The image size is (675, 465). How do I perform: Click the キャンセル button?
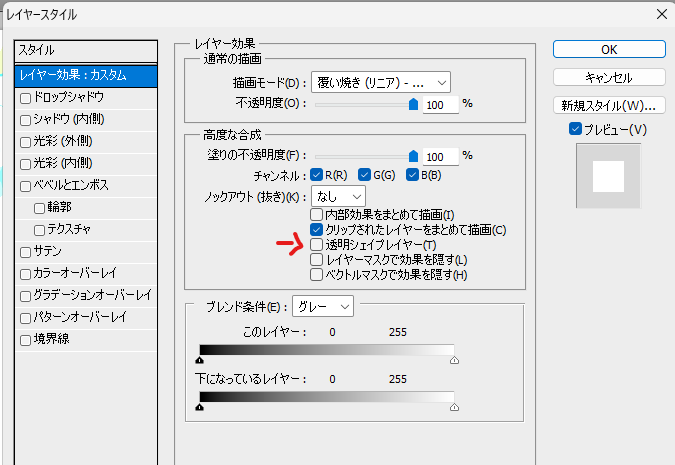click(608, 77)
